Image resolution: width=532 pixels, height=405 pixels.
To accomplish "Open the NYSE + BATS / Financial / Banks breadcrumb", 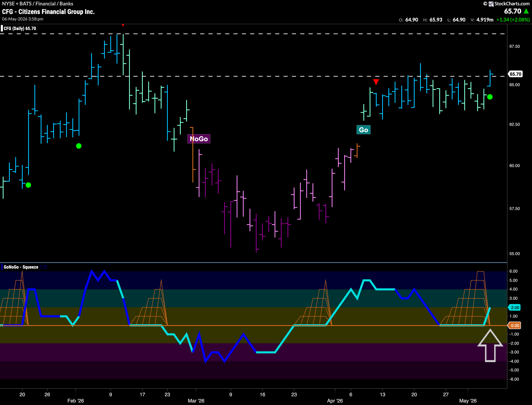I will tap(38, 4).
